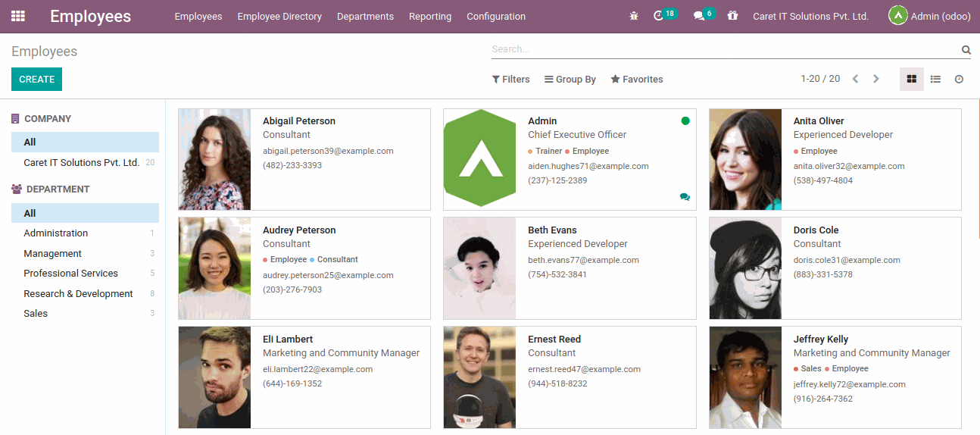Open conversations icon with 6 badge
Screen dimensions: 980x435
699,16
